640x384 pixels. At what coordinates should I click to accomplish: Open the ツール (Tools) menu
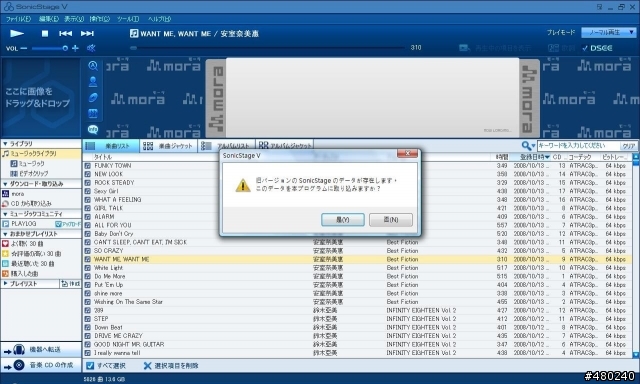(x=128, y=19)
